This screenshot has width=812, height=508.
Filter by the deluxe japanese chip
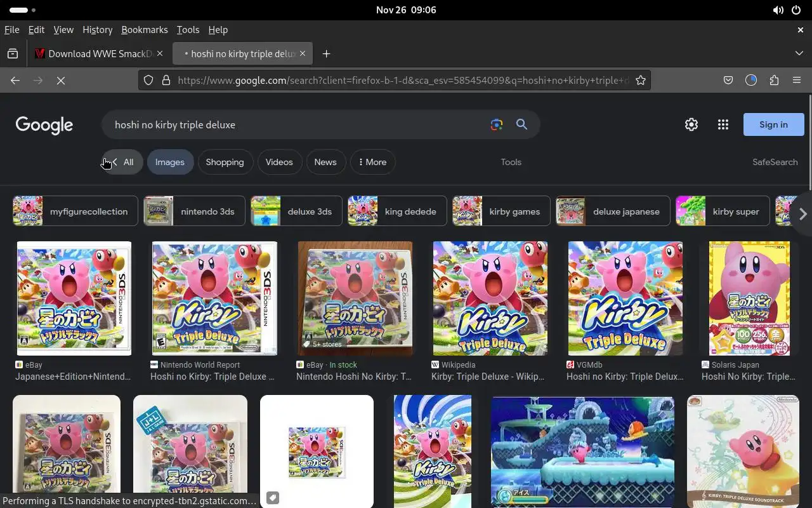(x=613, y=211)
